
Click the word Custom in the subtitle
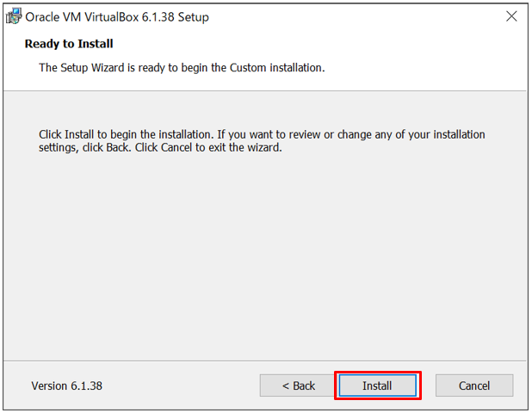click(x=248, y=67)
